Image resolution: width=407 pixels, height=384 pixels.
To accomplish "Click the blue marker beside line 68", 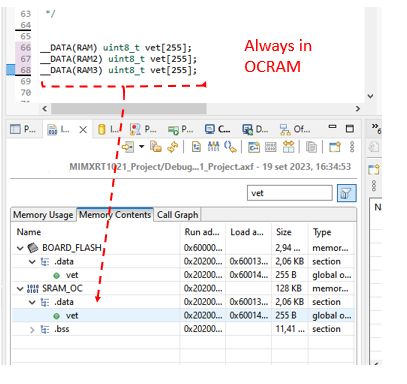I will point(11,70).
